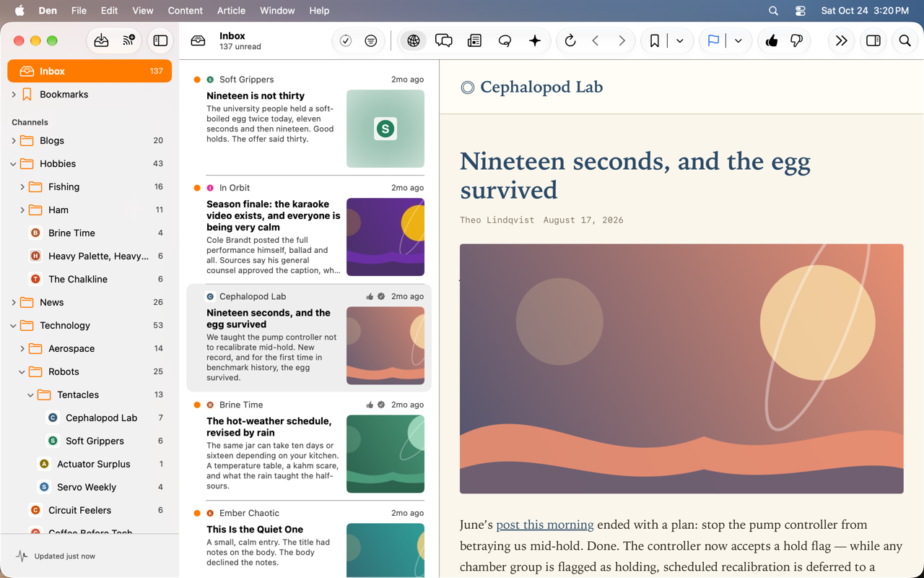
Task: Follow the 'post this morning' link
Action: (545, 525)
